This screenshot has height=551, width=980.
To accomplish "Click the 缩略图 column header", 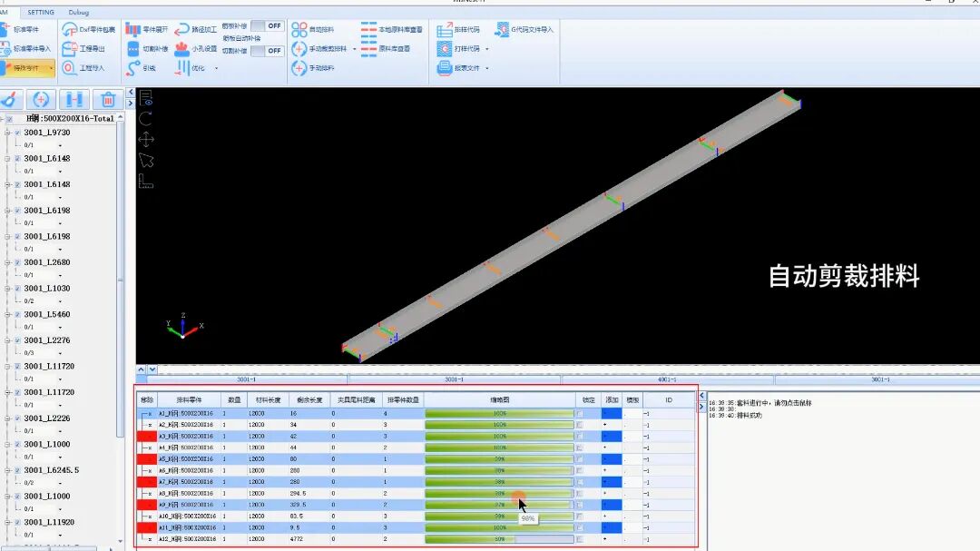I will tap(499, 399).
